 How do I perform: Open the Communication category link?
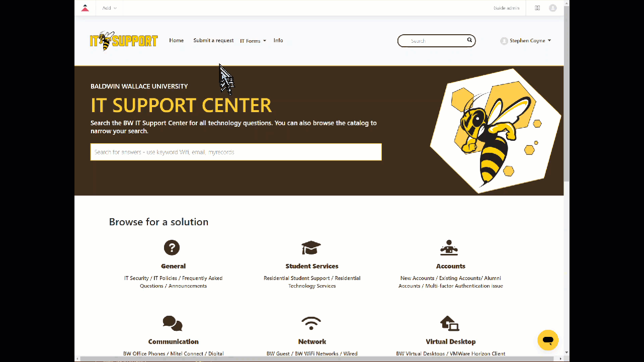[173, 341]
